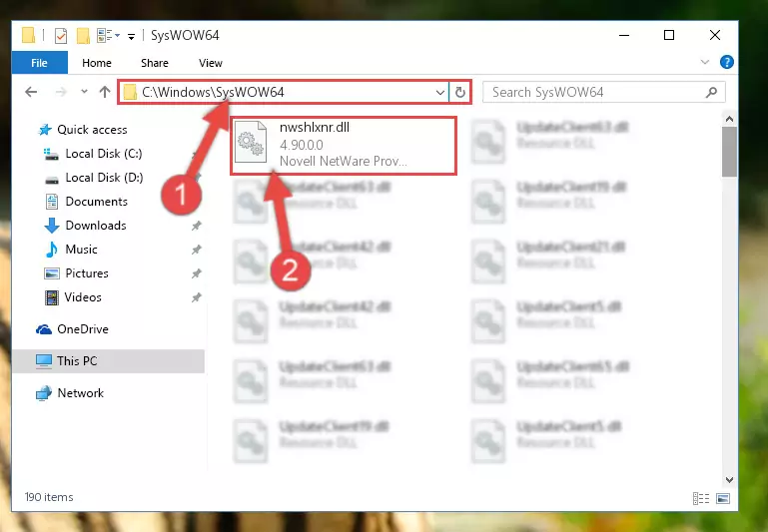The height and width of the screenshot is (532, 768).
Task: Select the nwshlxnr.dll file
Action: pyautogui.click(x=344, y=146)
